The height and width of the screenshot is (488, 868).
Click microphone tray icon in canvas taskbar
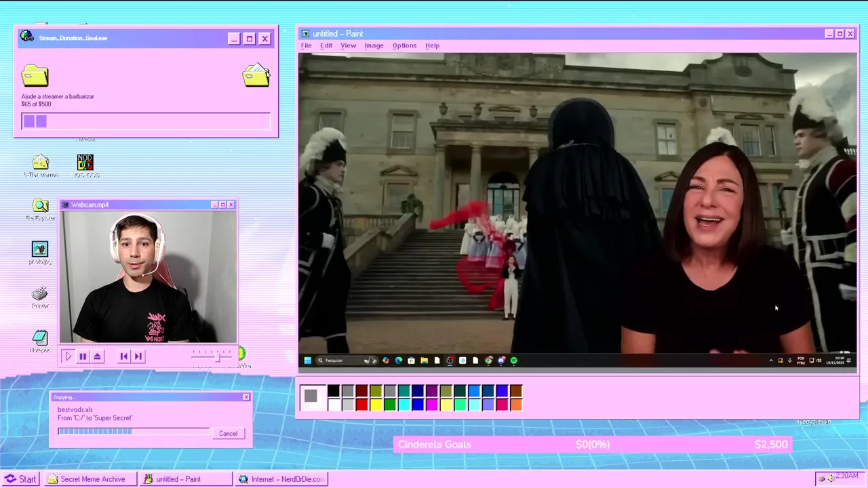tap(789, 361)
